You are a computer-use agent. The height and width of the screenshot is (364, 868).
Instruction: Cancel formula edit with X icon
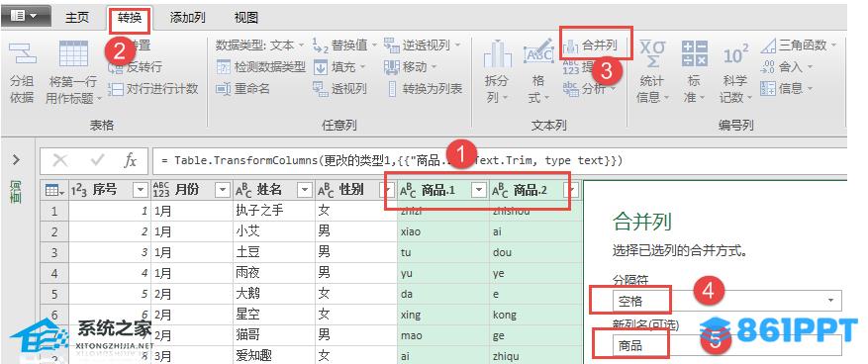pyautogui.click(x=60, y=161)
